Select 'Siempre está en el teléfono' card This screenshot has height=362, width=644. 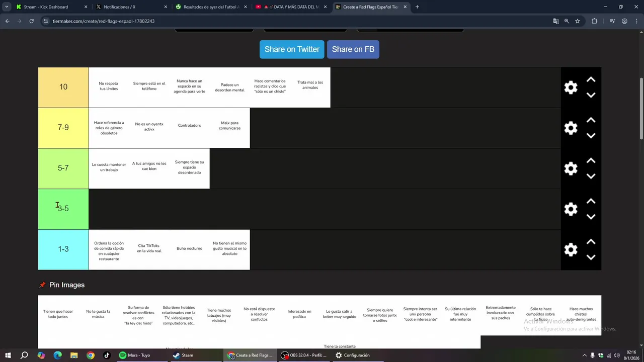(x=149, y=87)
